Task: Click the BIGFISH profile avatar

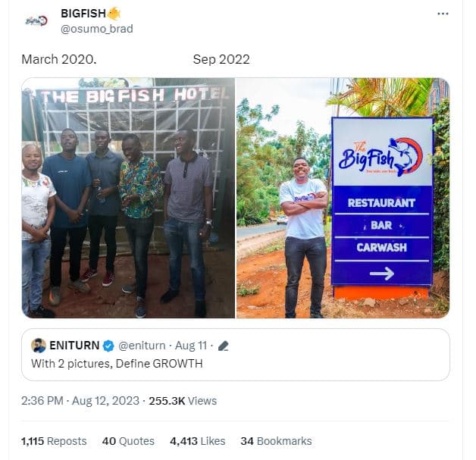Action: pyautogui.click(x=37, y=21)
